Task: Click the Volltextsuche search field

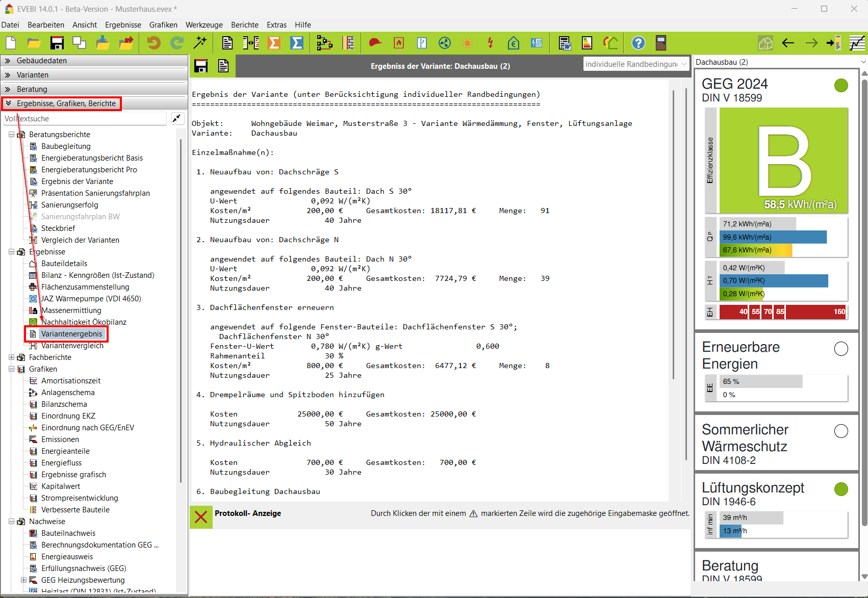Action: pos(85,119)
